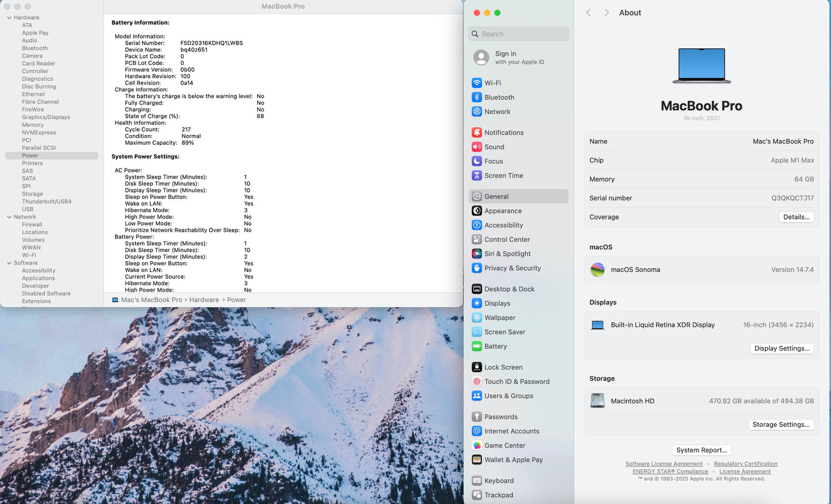Collapse the Software tree section

tap(9, 263)
